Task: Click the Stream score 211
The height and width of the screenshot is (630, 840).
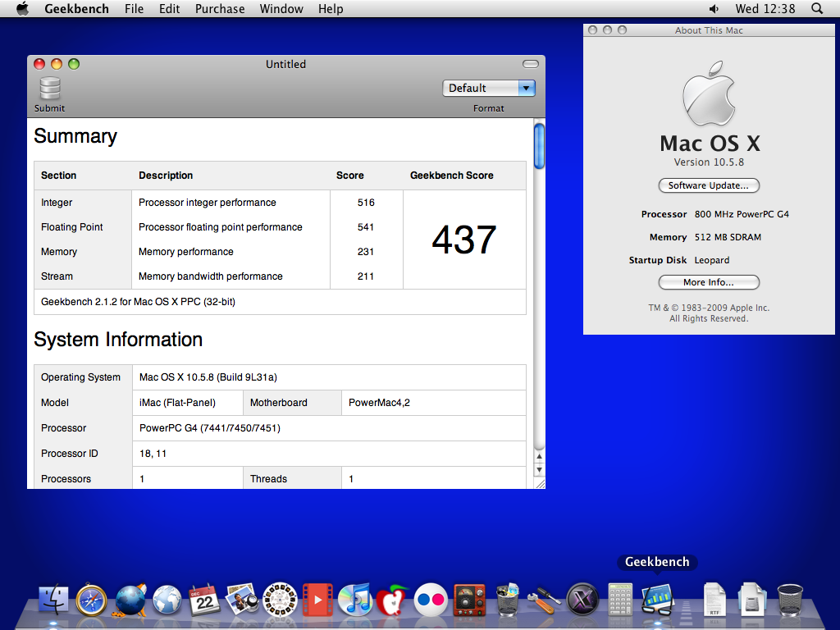Action: [366, 276]
